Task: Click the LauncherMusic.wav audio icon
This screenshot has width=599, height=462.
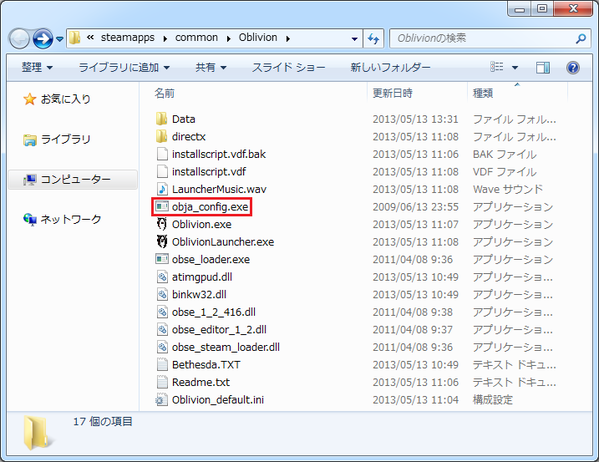Action: [x=162, y=189]
